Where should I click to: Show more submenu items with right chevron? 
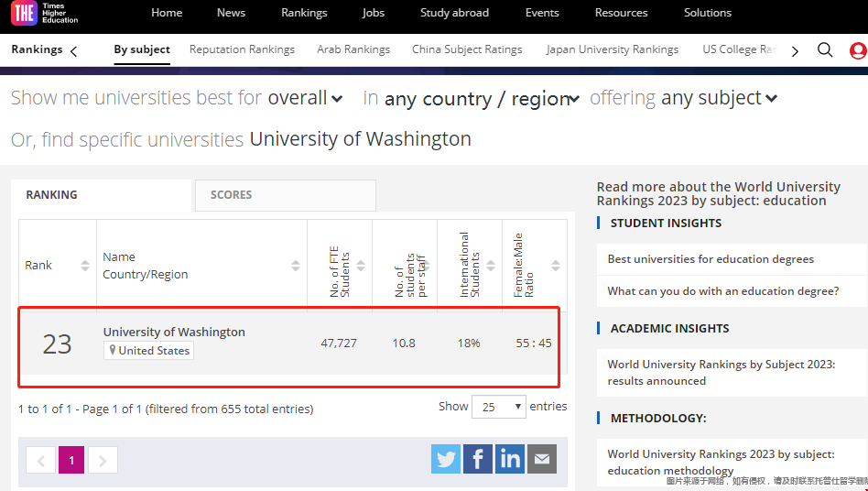(x=795, y=51)
